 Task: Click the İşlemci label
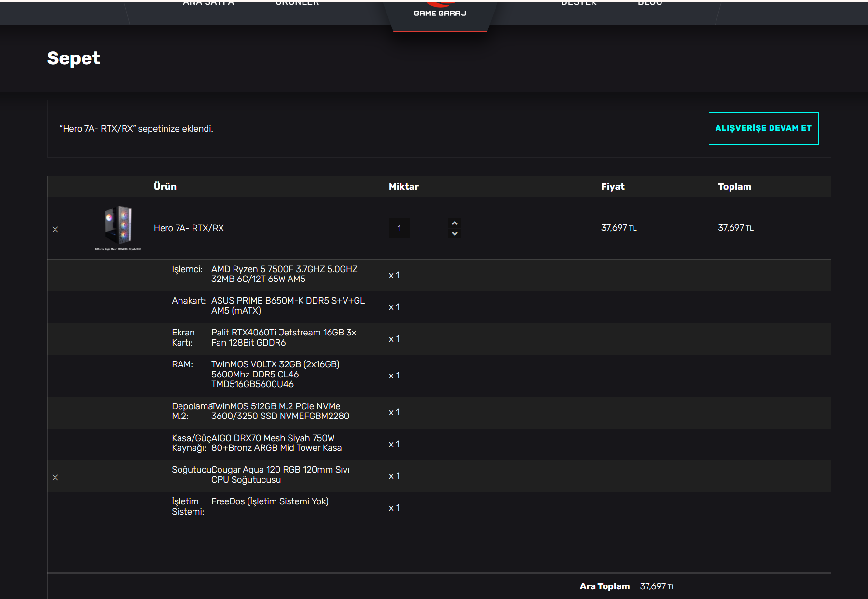pyautogui.click(x=187, y=269)
